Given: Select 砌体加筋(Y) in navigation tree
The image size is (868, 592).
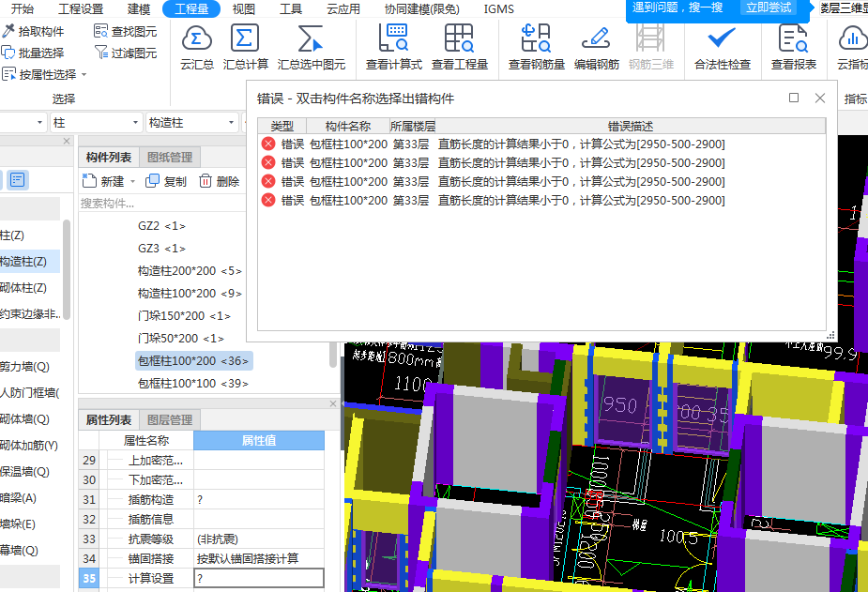Looking at the screenshot, I should [30, 446].
